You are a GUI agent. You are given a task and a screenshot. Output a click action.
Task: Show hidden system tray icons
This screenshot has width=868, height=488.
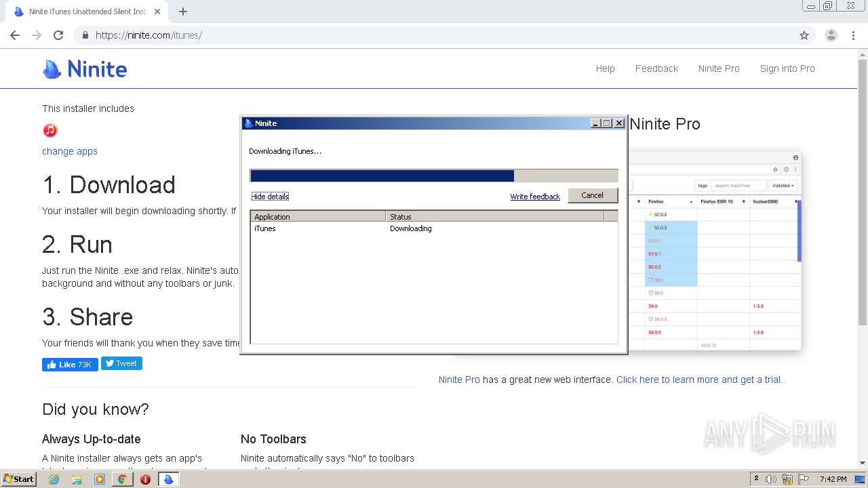[756, 479]
